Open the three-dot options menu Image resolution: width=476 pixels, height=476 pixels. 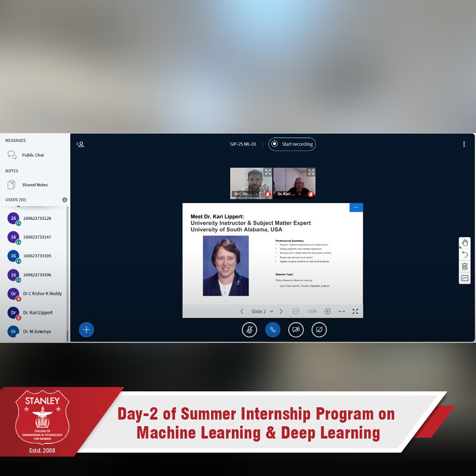(464, 144)
